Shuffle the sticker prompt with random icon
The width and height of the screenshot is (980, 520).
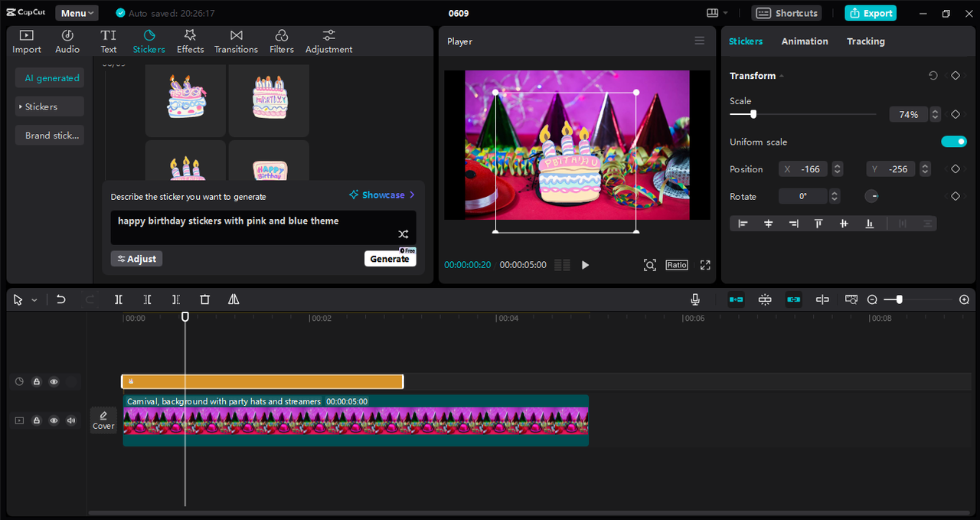[x=403, y=234]
